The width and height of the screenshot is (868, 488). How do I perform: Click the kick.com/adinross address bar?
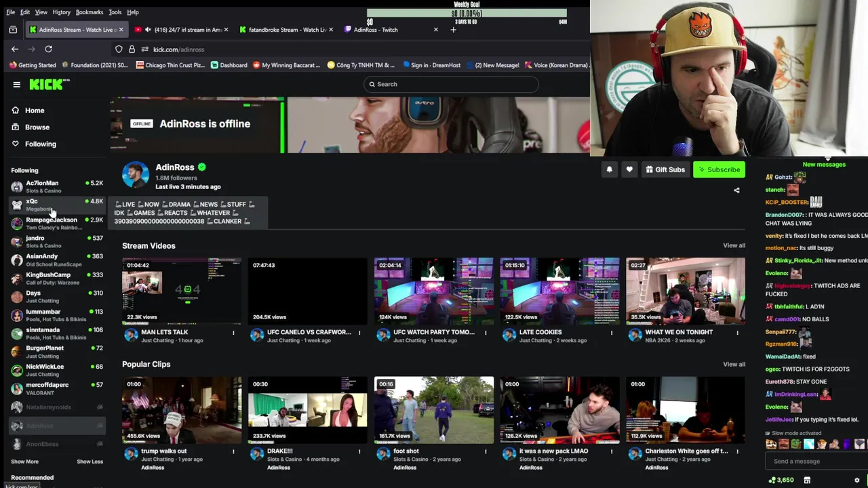pyautogui.click(x=178, y=49)
